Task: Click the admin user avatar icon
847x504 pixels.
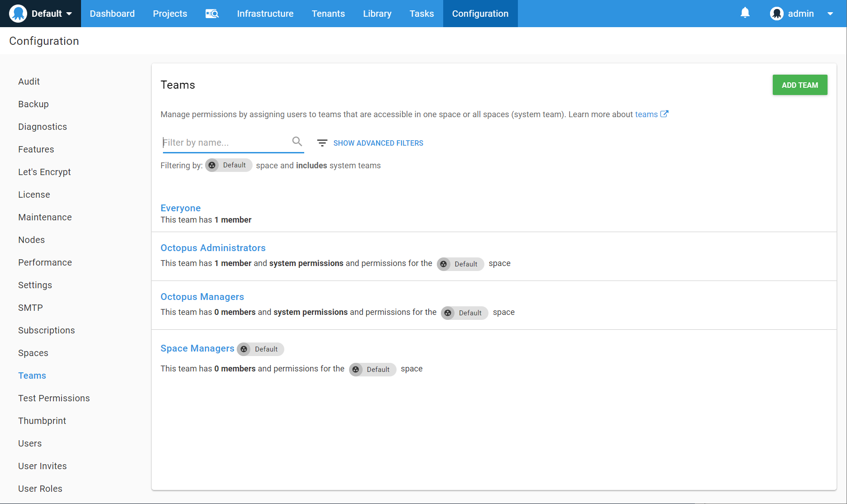Action: [776, 14]
